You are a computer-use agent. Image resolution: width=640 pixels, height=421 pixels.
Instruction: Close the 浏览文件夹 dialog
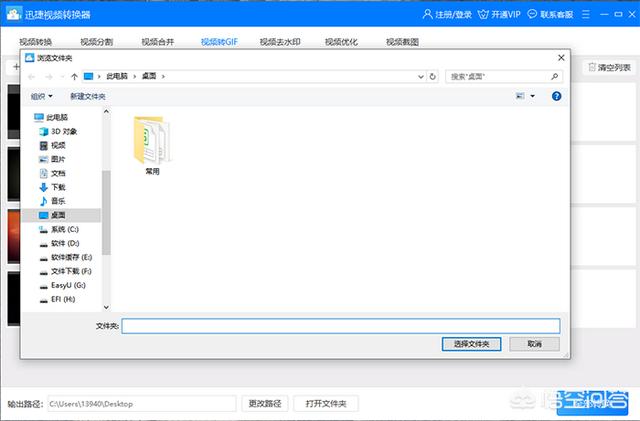[x=561, y=58]
